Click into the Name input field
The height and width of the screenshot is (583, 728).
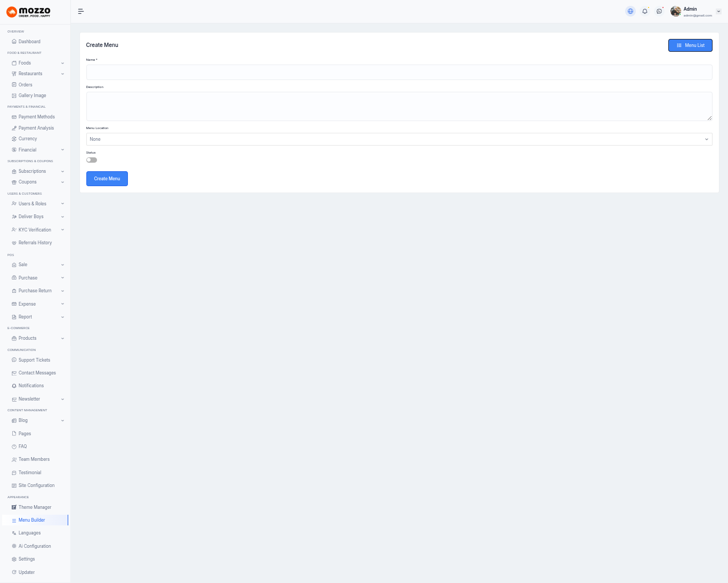(399, 73)
